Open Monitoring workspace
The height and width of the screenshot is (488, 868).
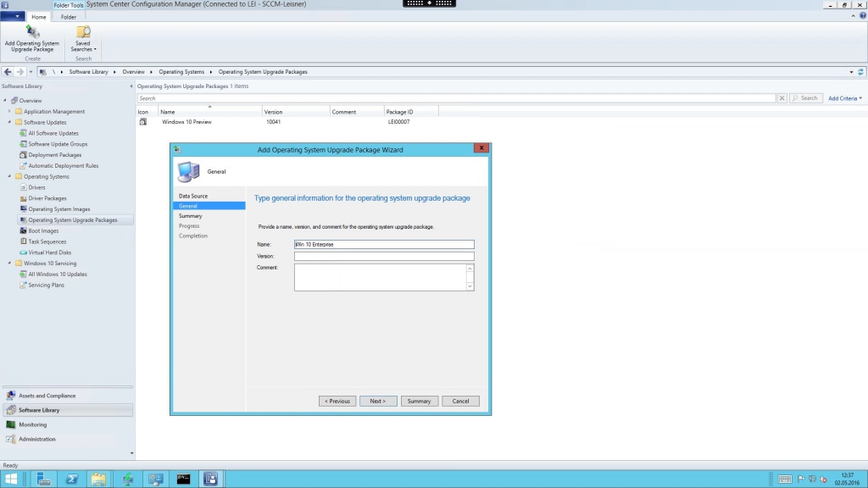point(68,424)
